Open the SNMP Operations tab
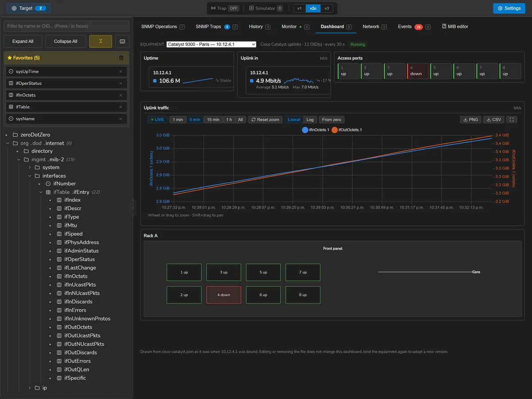 (x=163, y=27)
